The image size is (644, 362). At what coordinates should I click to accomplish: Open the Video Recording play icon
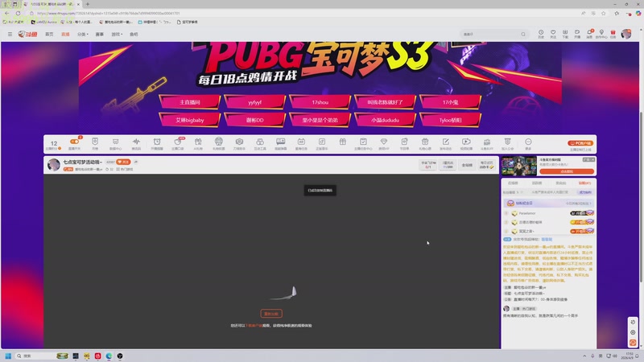point(466,143)
